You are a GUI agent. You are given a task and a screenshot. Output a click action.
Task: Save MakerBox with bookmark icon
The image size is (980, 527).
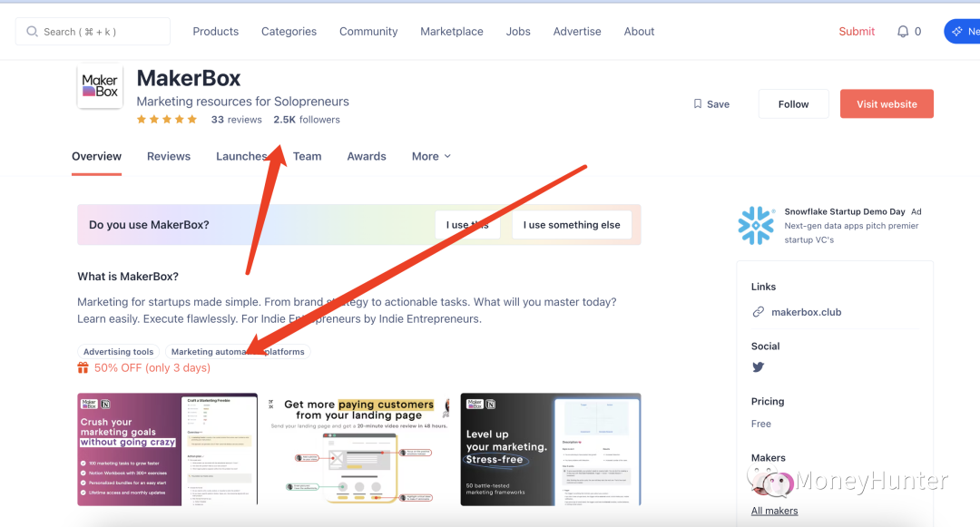pos(711,104)
